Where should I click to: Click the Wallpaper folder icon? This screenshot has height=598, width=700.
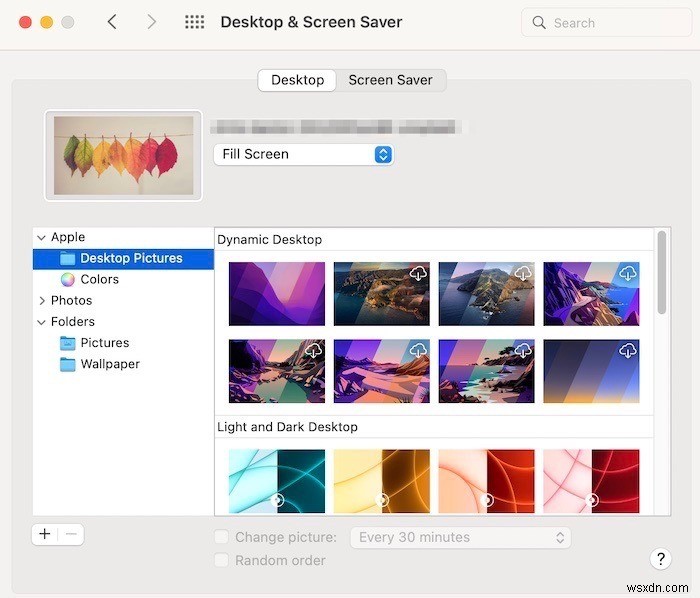click(67, 364)
